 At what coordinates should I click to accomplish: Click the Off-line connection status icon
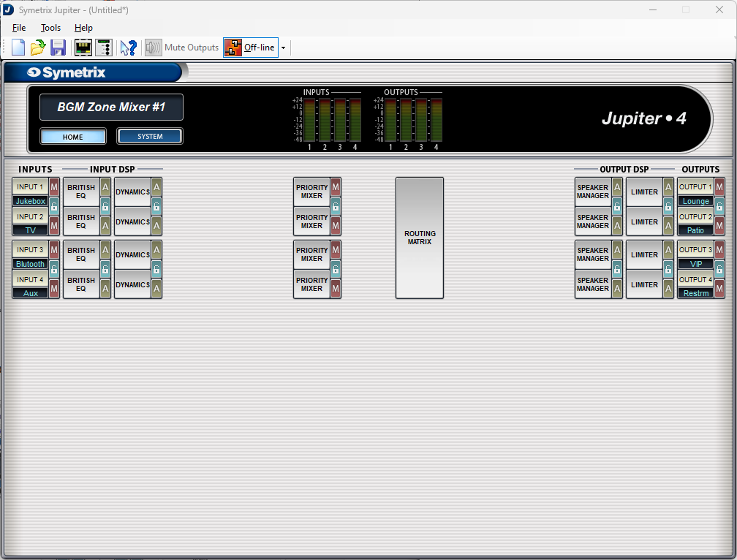tap(233, 48)
